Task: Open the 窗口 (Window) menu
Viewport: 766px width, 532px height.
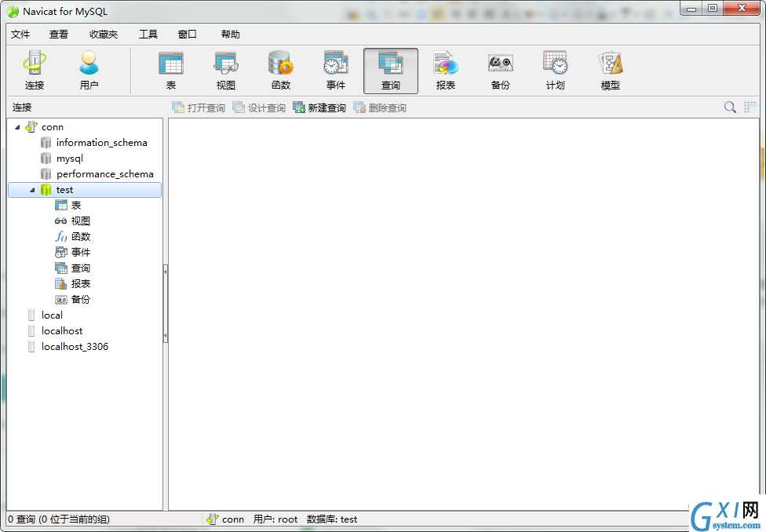Action: point(187,35)
